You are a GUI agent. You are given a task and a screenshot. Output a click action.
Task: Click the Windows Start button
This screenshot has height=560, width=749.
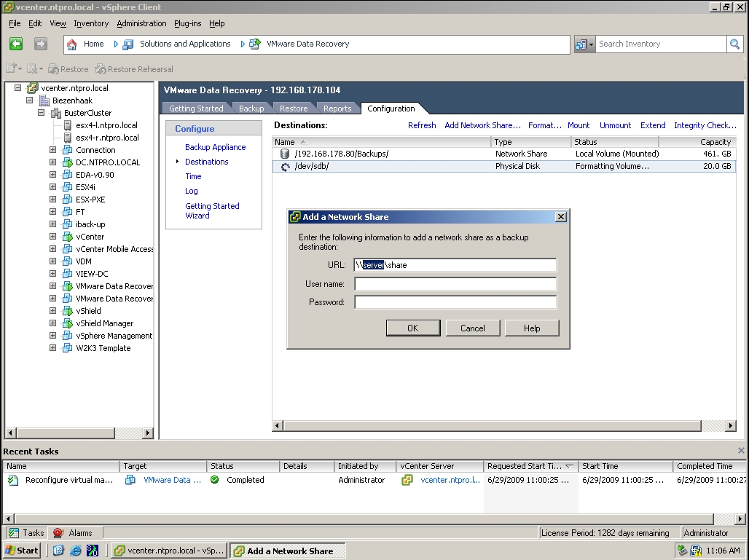click(22, 551)
